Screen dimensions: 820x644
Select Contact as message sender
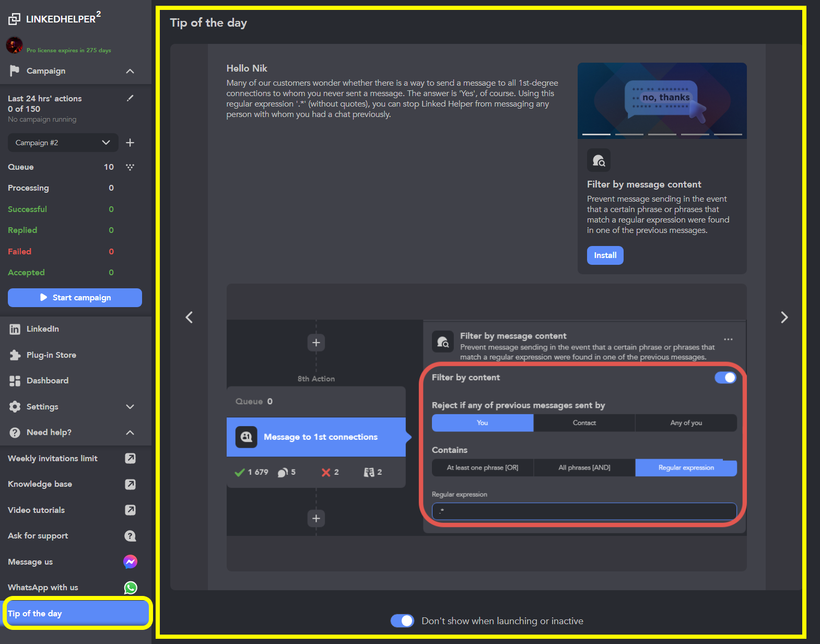[x=584, y=423]
